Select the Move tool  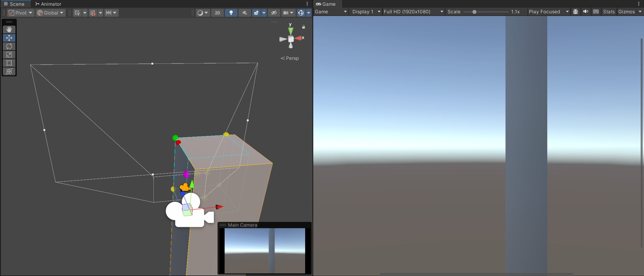point(9,38)
